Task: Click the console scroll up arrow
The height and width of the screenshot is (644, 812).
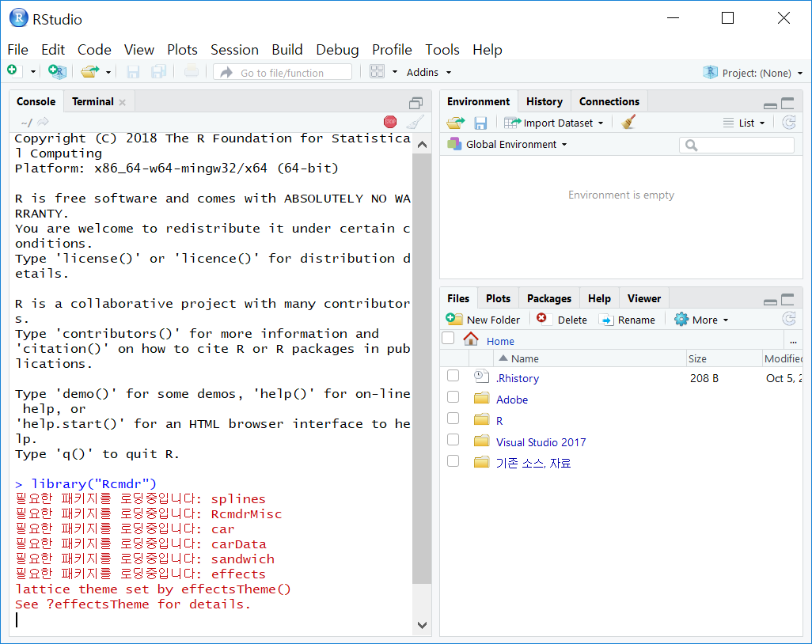Action: (422, 145)
